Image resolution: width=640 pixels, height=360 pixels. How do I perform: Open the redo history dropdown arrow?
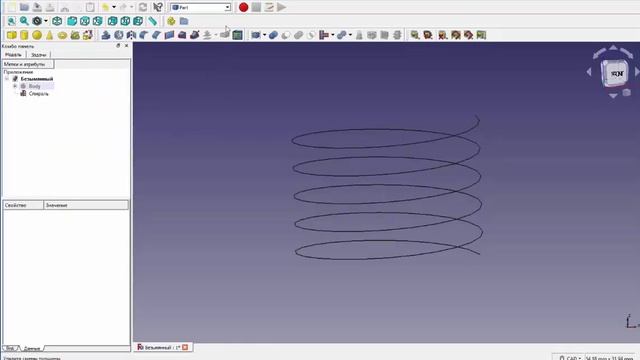click(131, 7)
